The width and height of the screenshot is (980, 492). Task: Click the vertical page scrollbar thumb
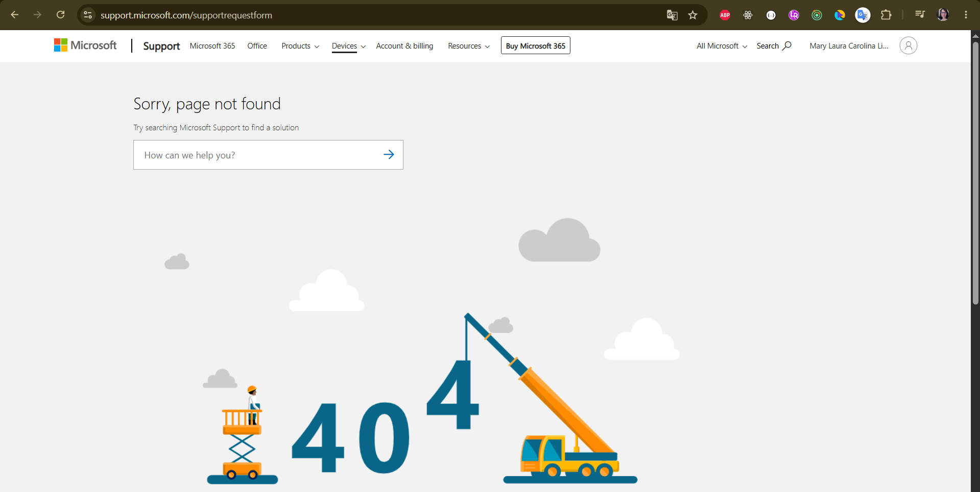[975, 172]
